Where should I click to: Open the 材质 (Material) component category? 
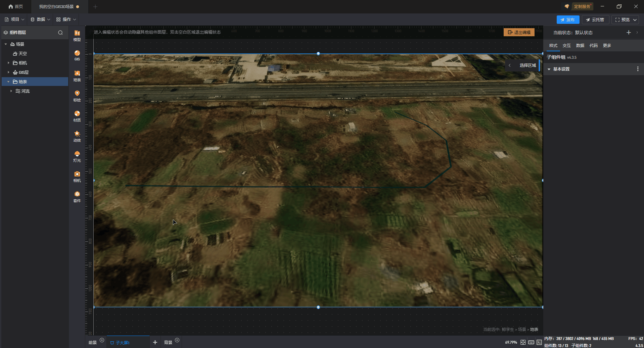coord(77,115)
